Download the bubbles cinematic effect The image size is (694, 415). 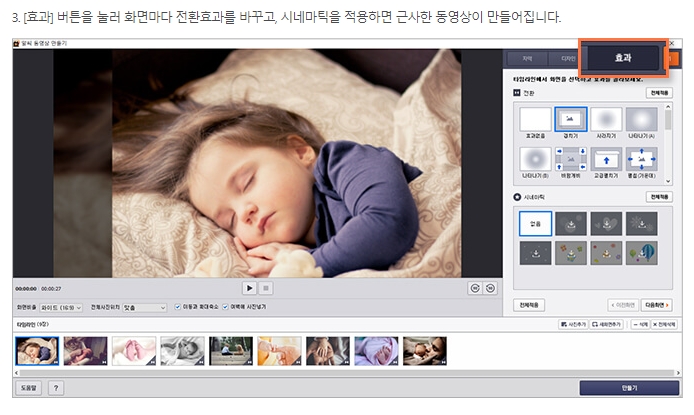pos(571,223)
